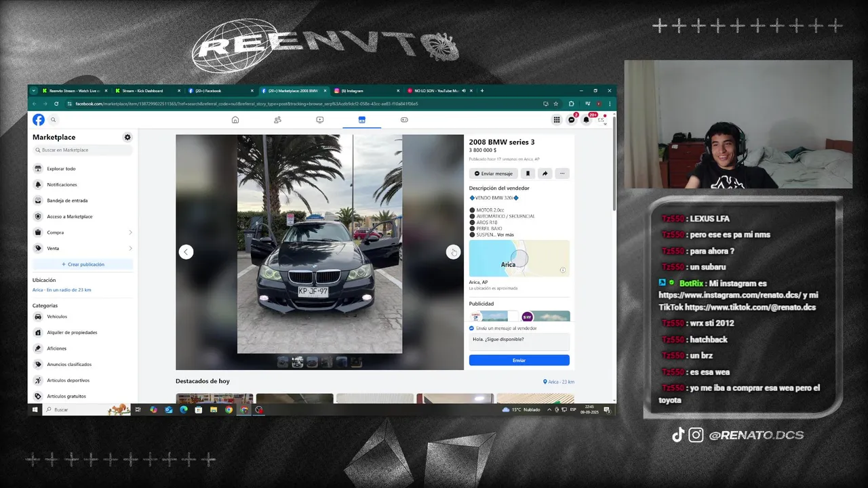Click the Arica map preview
This screenshot has height=488, width=868.
click(519, 258)
